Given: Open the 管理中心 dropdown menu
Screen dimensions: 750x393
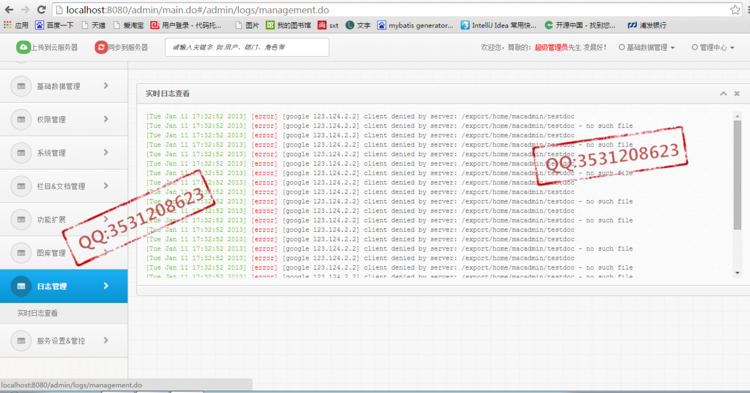Looking at the screenshot, I should point(713,47).
